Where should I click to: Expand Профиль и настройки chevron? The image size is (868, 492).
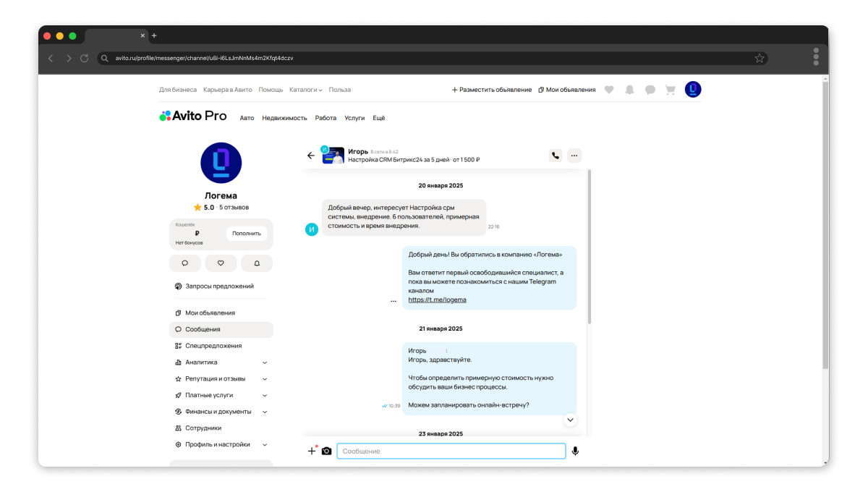[x=265, y=445]
